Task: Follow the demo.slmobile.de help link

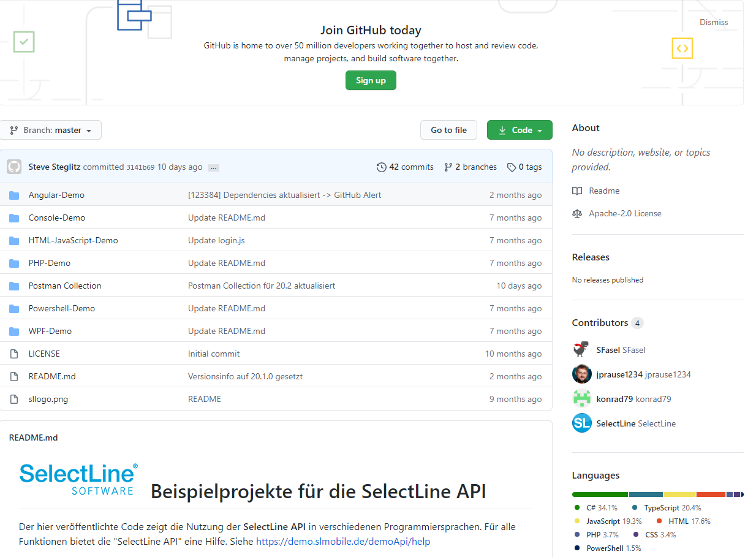Action: (x=343, y=541)
